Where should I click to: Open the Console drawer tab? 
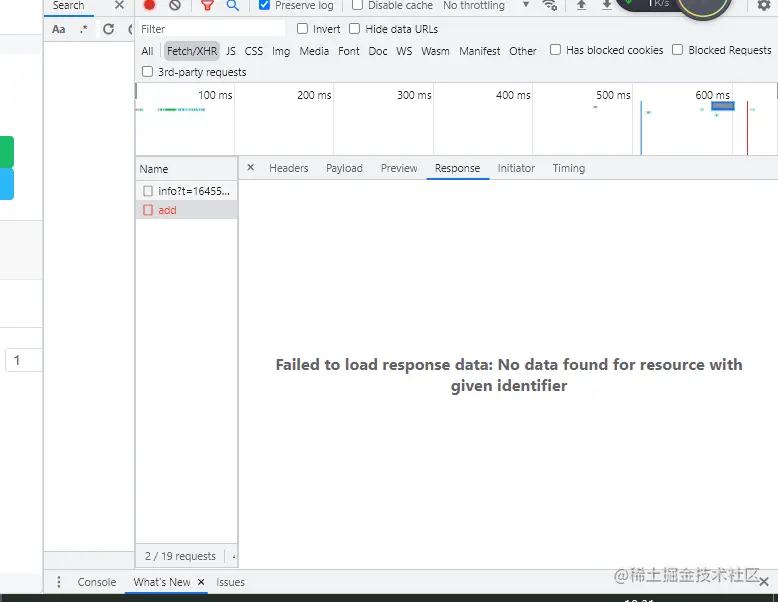coord(97,582)
